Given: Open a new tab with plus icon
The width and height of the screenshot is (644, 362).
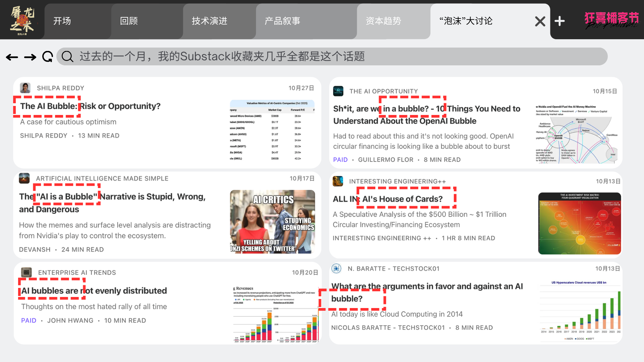Looking at the screenshot, I should click(x=559, y=21).
